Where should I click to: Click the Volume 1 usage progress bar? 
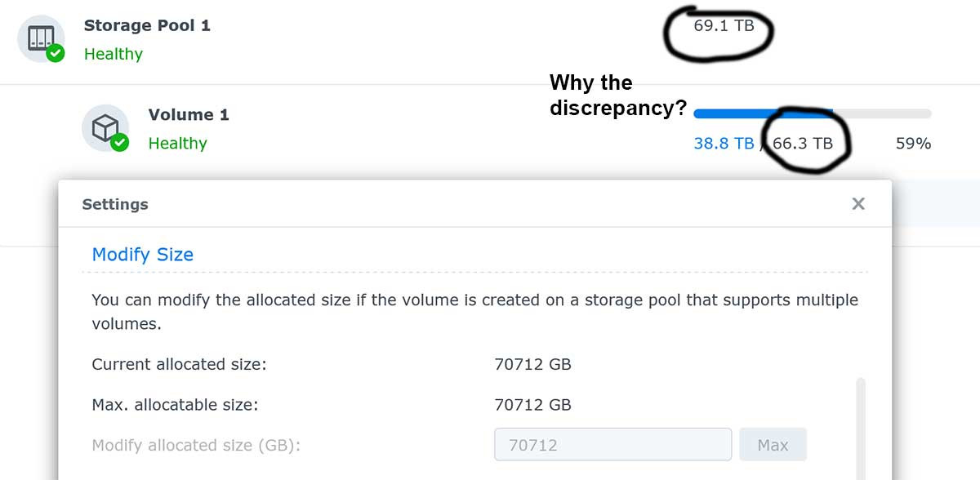(812, 113)
